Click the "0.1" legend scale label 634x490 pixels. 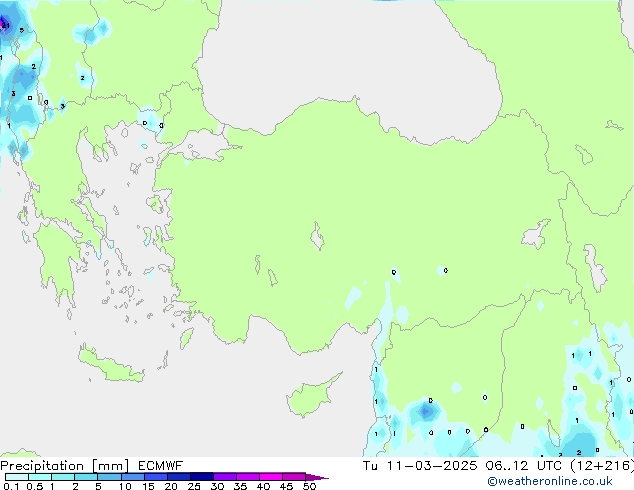tap(11, 486)
